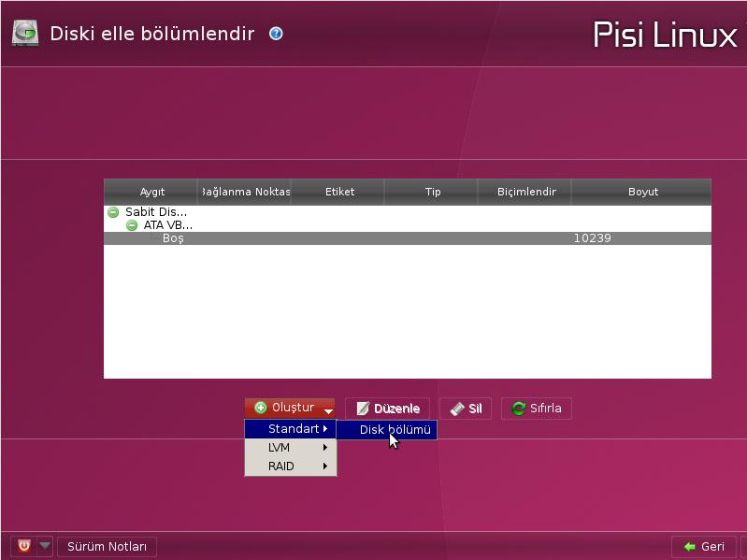The height and width of the screenshot is (560, 747).
Task: Click the Aygıt column header
Action: 151,192
